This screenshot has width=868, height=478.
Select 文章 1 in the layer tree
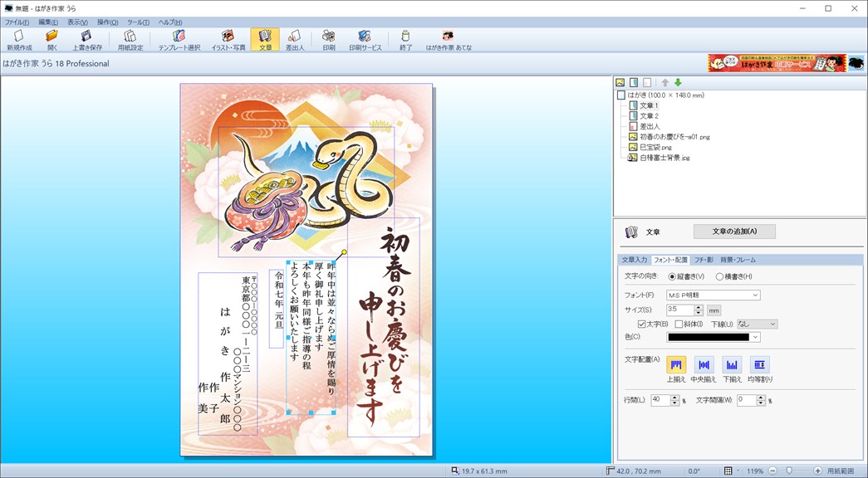click(x=649, y=105)
